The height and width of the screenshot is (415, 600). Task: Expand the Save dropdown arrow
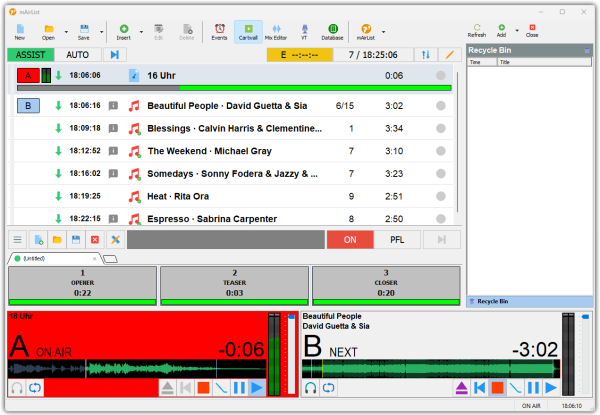[102, 32]
